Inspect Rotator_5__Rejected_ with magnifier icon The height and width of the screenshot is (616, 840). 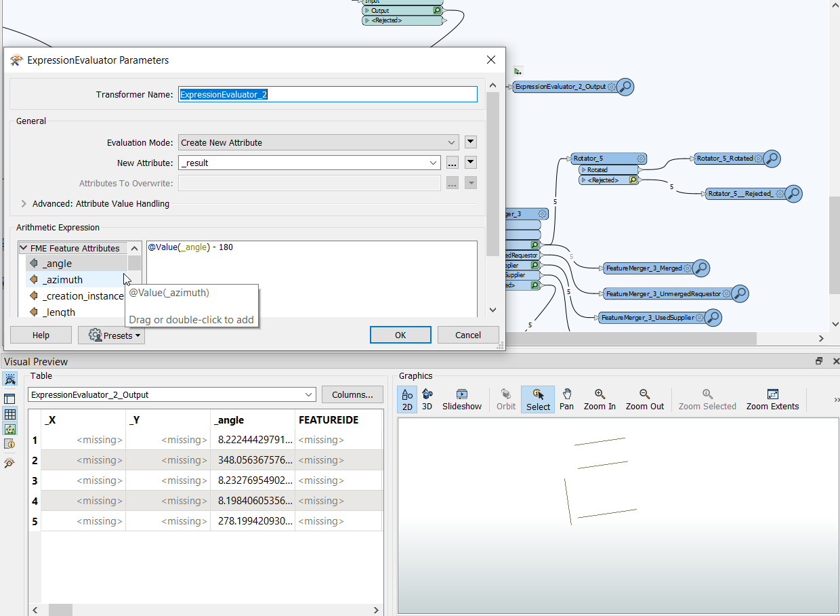(793, 194)
